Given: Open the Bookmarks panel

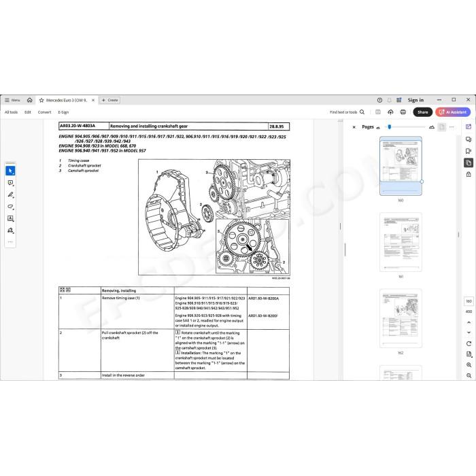Looking at the screenshot, I should point(469,151).
